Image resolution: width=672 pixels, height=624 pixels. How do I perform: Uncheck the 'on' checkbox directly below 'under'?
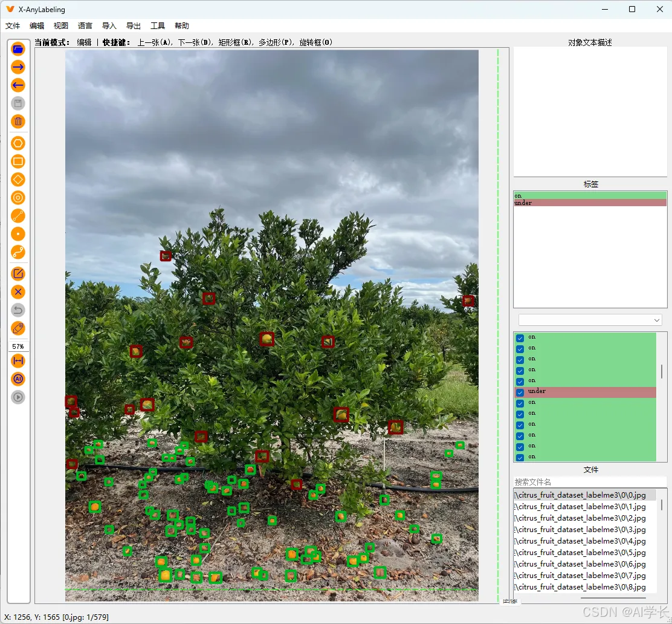click(x=520, y=403)
